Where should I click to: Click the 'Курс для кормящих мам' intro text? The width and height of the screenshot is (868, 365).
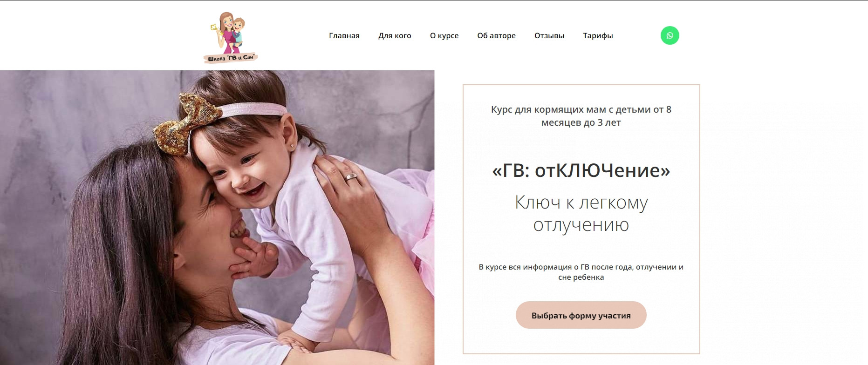tap(581, 116)
